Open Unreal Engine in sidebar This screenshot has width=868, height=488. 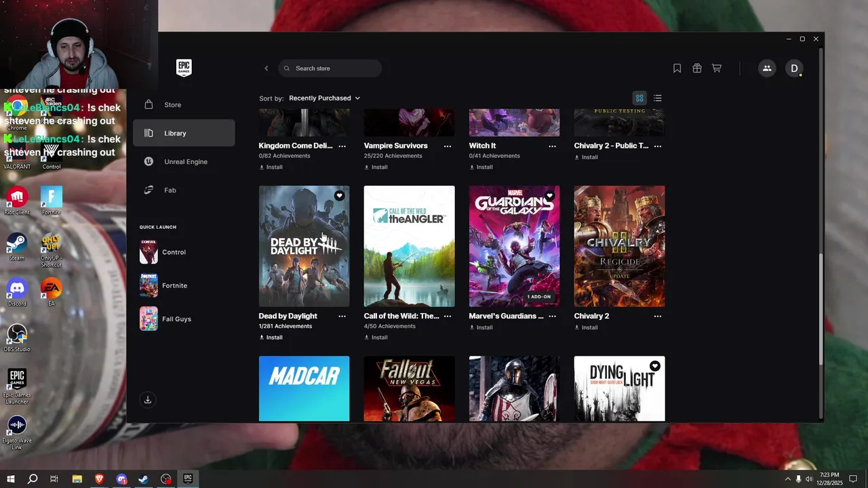coord(184,162)
